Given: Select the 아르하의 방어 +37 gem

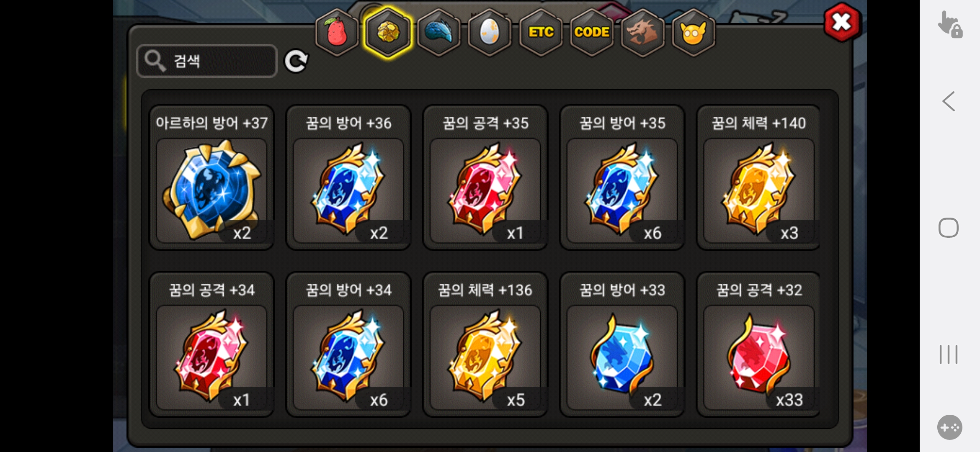Looking at the screenshot, I should [211, 177].
